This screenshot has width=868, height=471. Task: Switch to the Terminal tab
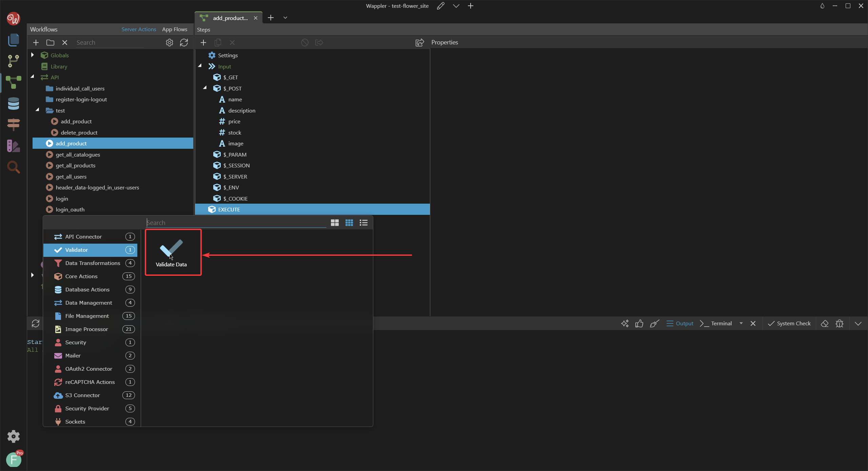[716, 324]
